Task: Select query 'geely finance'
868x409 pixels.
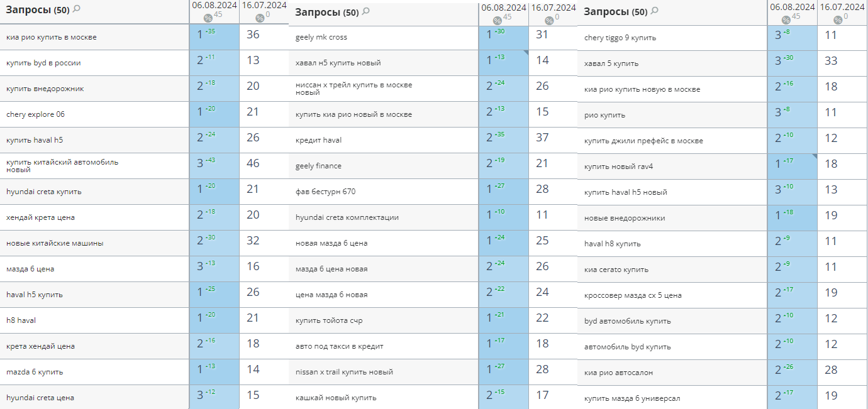Action: (318, 166)
